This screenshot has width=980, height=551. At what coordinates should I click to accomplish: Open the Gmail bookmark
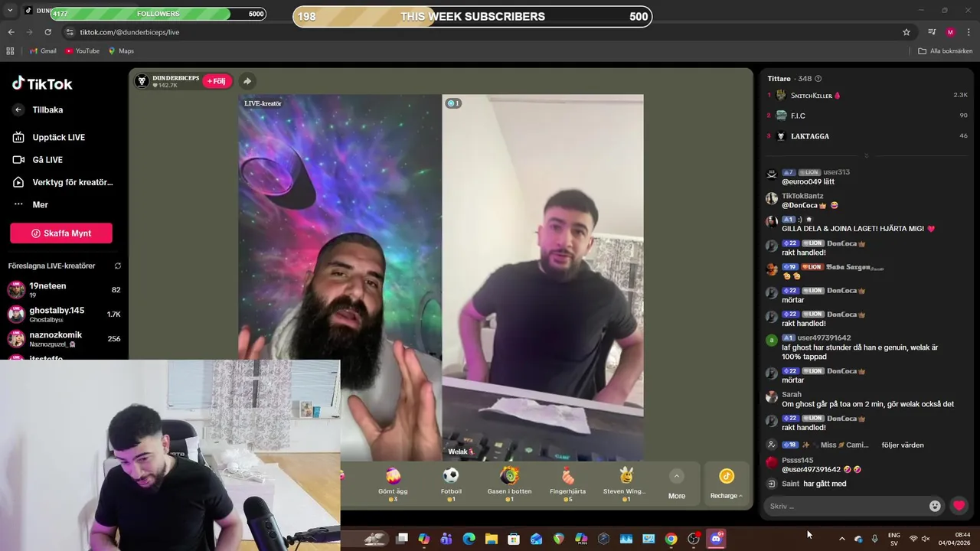point(43,51)
